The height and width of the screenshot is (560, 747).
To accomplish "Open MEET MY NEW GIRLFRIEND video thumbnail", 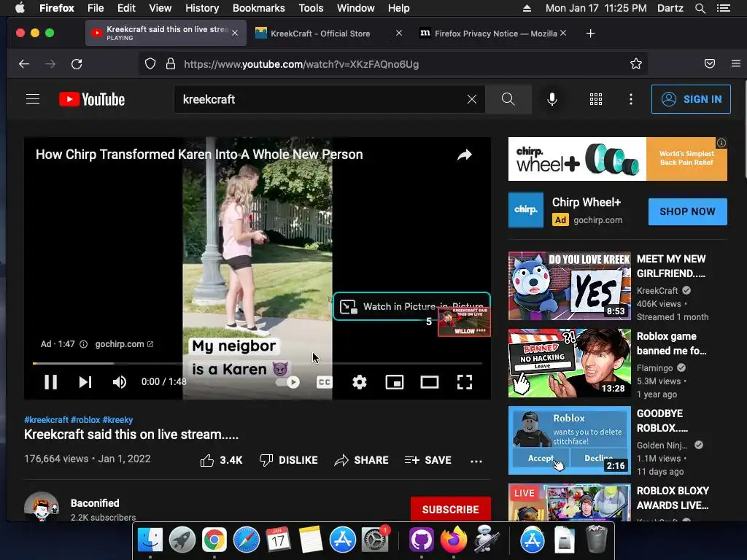I will click(x=569, y=286).
